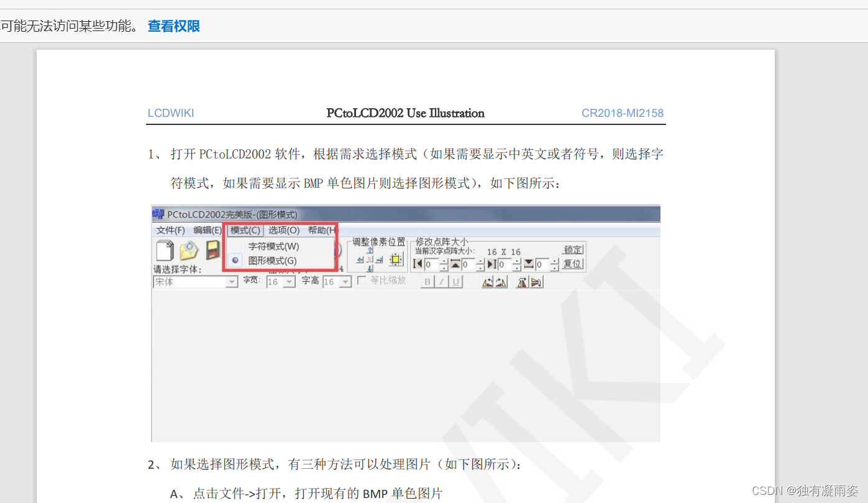Open the 编辑(E) menu
The width and height of the screenshot is (868, 503).
click(208, 230)
